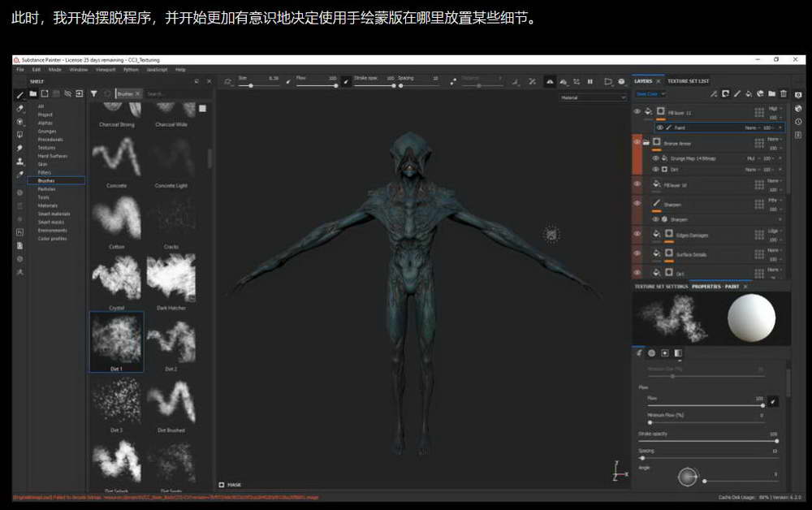Screen dimensions: 812x510
Task: Add a folder in Layers panel
Action: click(x=771, y=93)
